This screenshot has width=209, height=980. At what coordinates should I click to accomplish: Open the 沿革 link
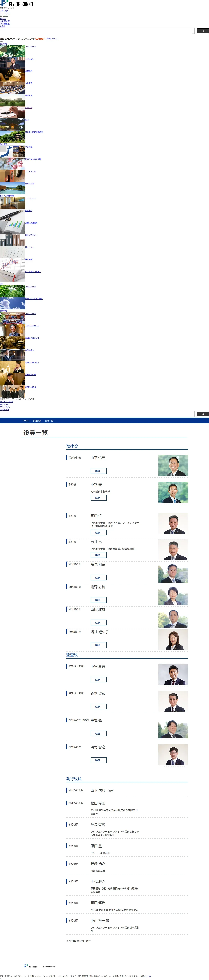[27, 120]
